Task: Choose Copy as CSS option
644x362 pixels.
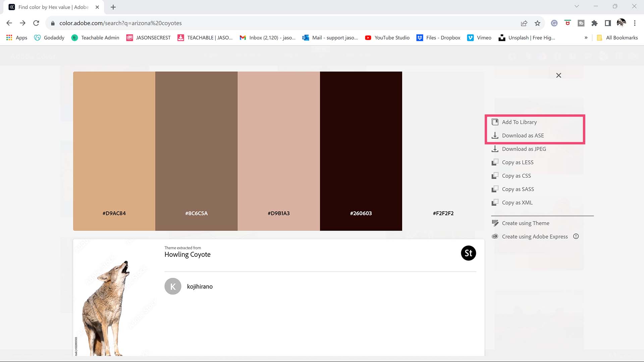Action: click(x=516, y=176)
